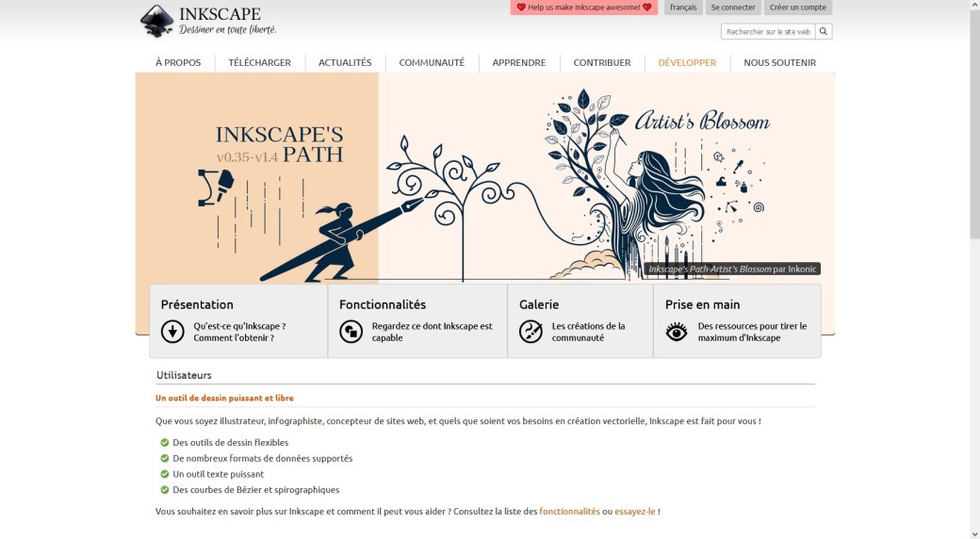Open the NOUS SOUTENIR menu
This screenshot has width=980, height=539.
coord(780,62)
